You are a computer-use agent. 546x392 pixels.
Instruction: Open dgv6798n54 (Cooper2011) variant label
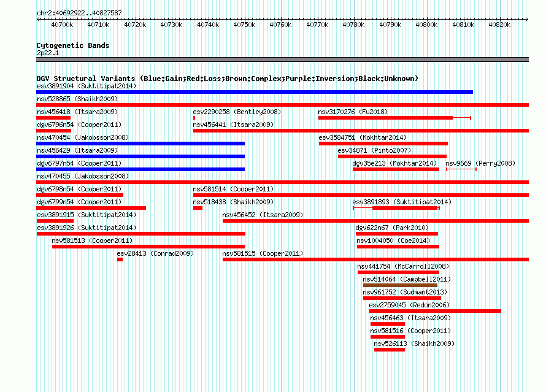pos(79,189)
